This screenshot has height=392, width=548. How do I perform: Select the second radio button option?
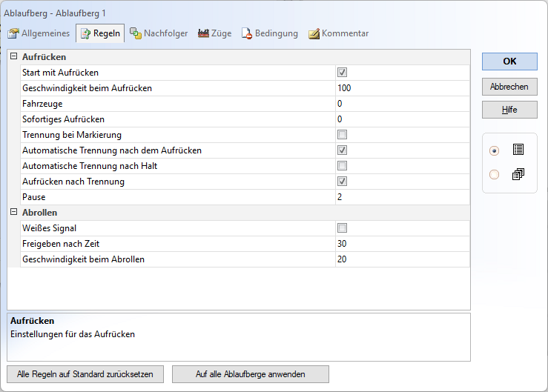click(495, 175)
